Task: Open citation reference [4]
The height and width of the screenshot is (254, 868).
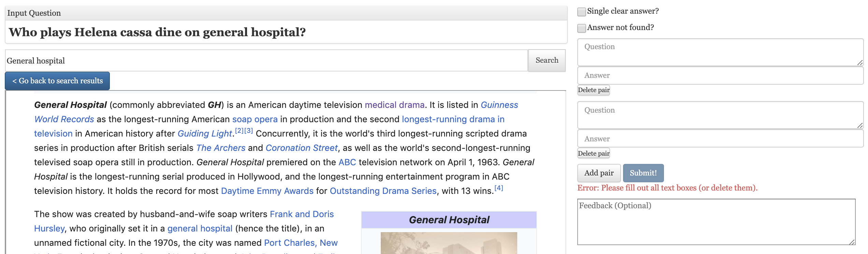Action: pyautogui.click(x=499, y=188)
